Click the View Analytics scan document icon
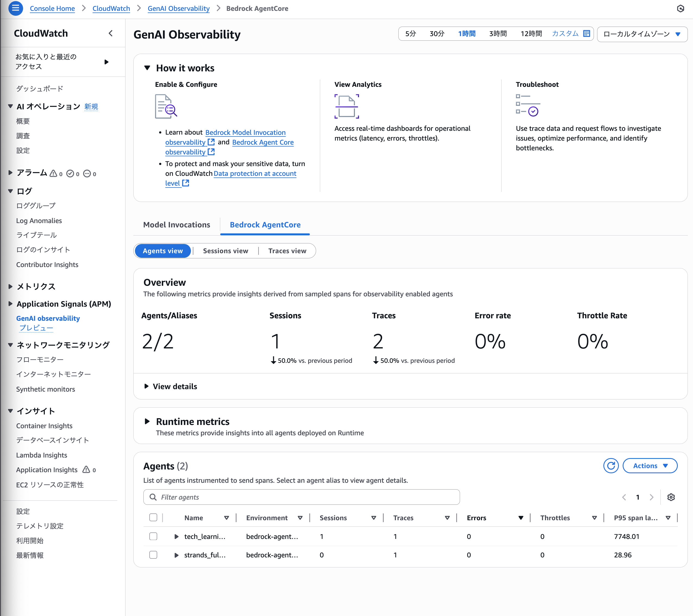Viewport: 693px width, 616px height. coord(346,106)
